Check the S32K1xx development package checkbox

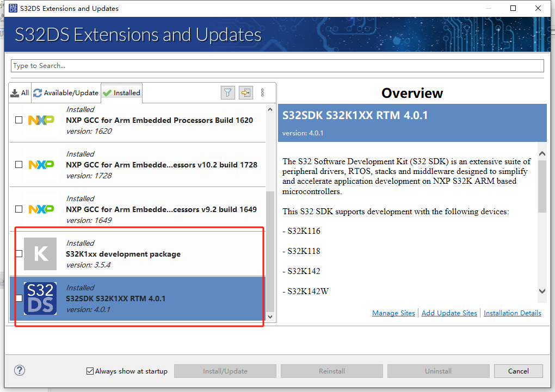point(19,253)
